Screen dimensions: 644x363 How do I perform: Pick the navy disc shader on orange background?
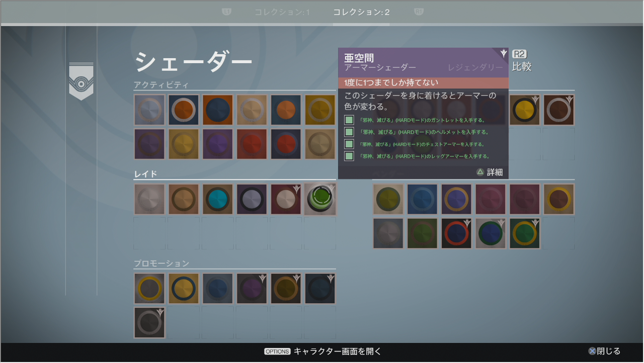click(x=218, y=110)
